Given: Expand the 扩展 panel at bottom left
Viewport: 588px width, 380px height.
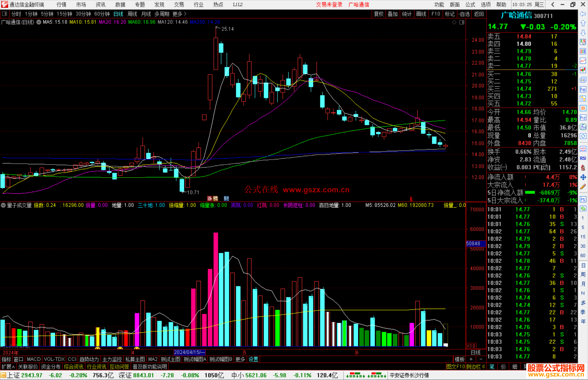Looking at the screenshot, I should [x=8, y=367].
